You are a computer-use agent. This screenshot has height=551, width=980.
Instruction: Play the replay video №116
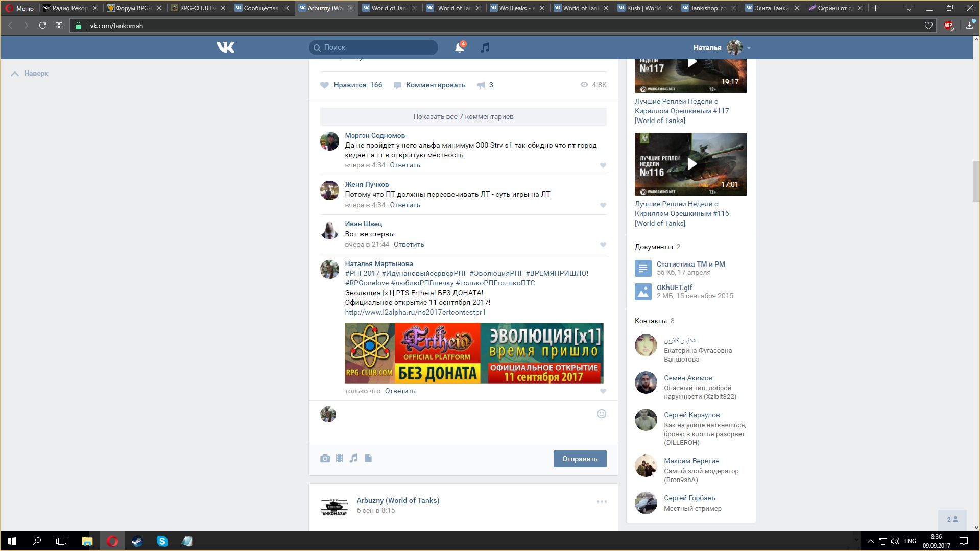(x=690, y=164)
